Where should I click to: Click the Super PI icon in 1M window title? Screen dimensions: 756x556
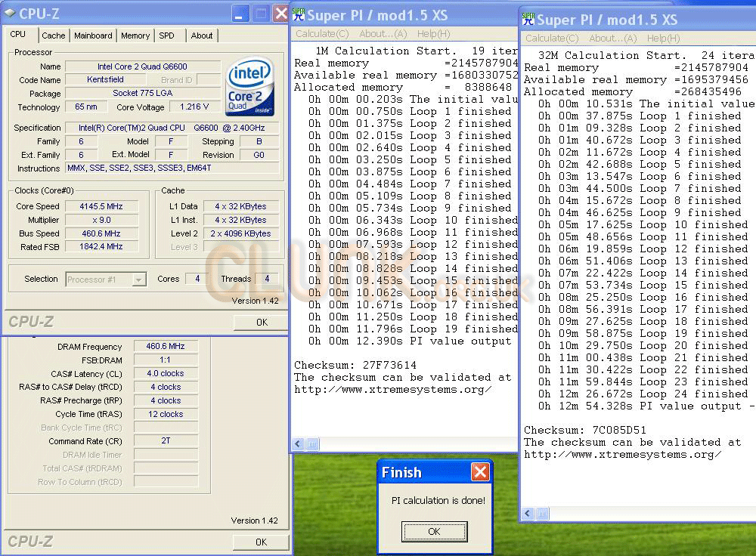pos(299,15)
